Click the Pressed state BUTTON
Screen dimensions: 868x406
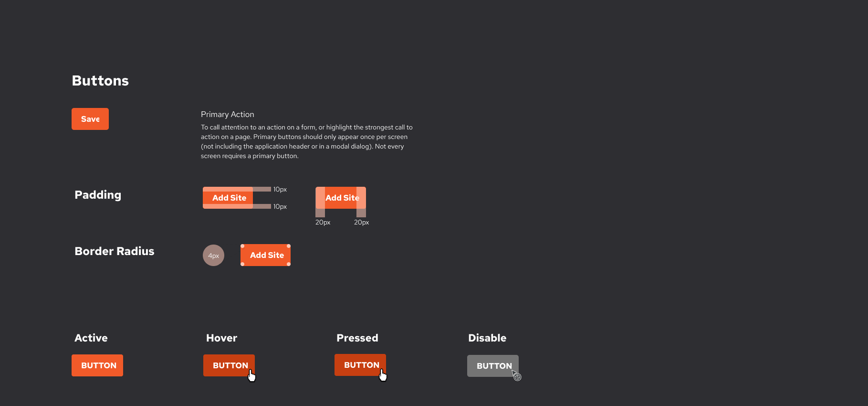point(360,365)
